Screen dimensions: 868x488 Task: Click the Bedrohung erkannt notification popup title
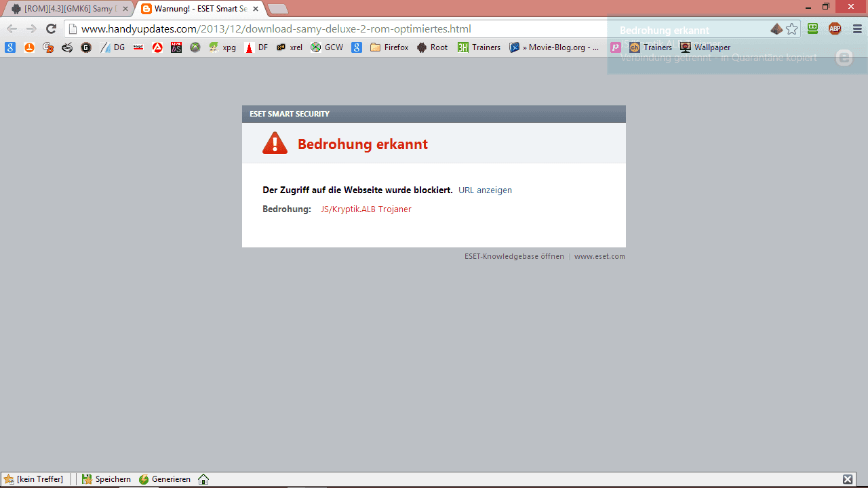[665, 30]
